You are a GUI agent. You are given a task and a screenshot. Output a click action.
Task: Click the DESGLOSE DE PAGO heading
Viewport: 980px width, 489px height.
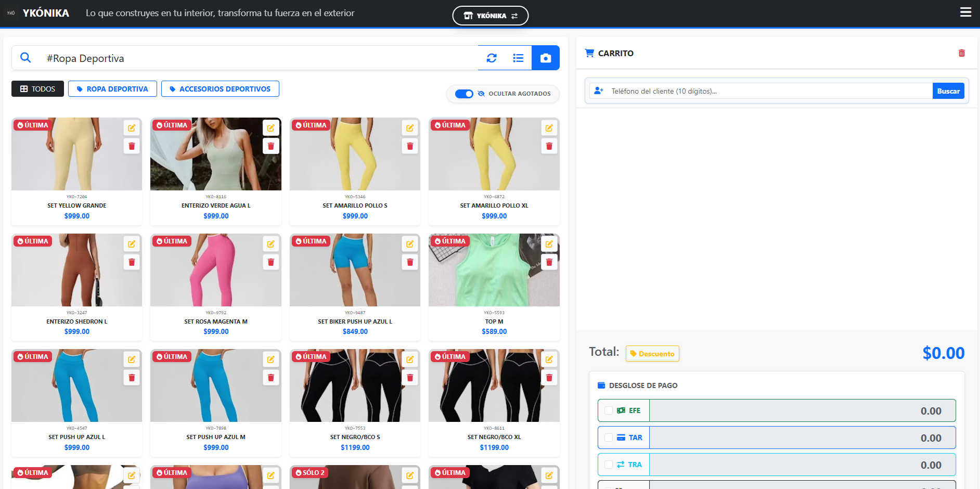point(643,385)
